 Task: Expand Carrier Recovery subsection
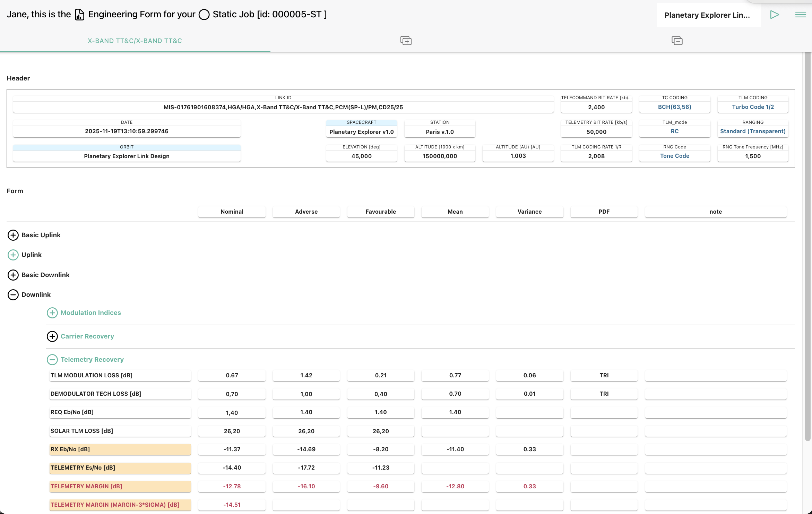tap(52, 336)
